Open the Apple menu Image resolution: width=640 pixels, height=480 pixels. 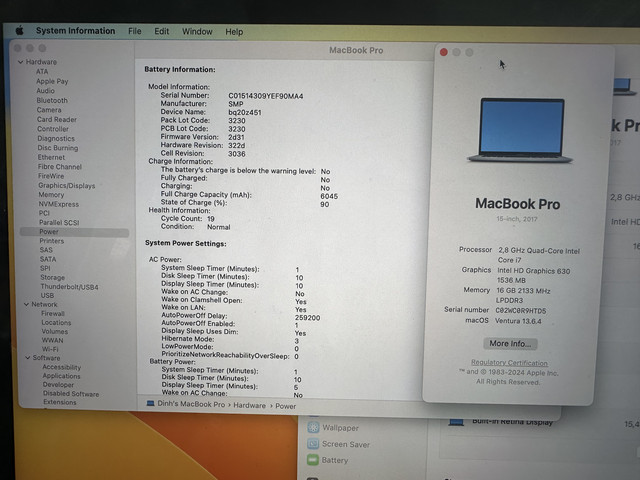[x=19, y=30]
